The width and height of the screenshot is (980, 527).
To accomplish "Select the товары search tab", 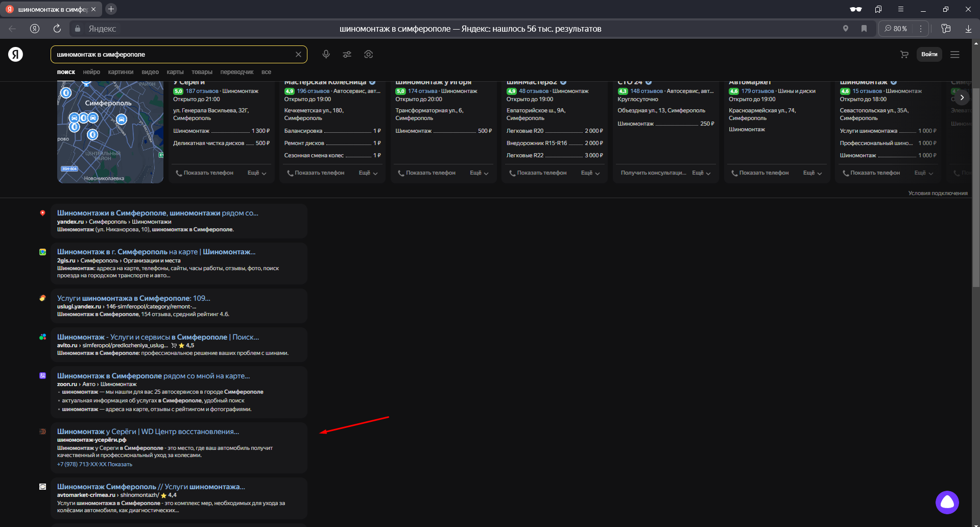I will tap(202, 72).
